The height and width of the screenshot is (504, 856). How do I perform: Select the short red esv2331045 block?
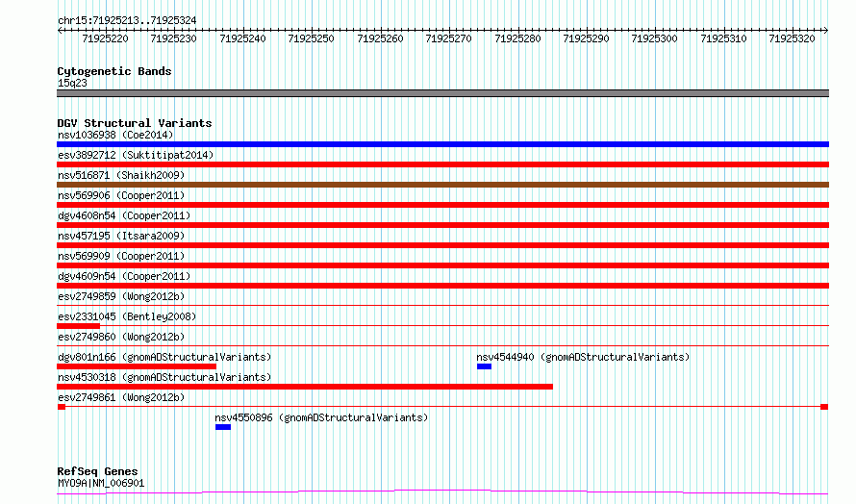point(78,326)
